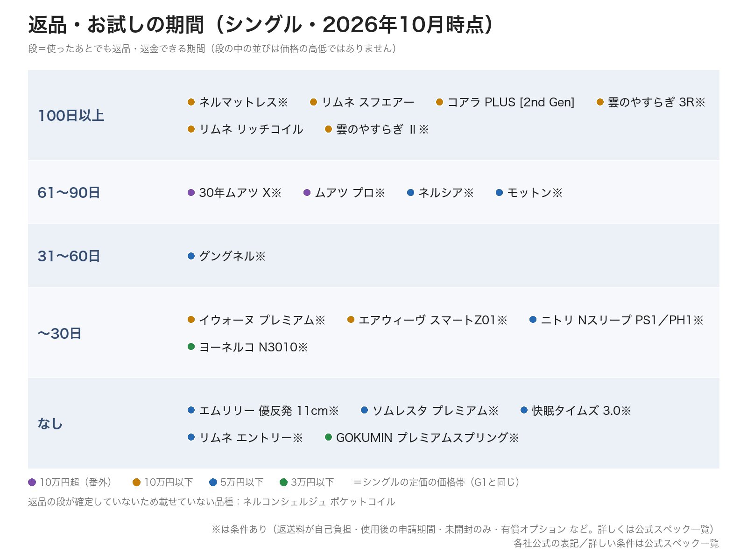Screen dimensions: 747x560
Task: Select ヨーネルコ N3010※ entry
Action: coord(248,347)
